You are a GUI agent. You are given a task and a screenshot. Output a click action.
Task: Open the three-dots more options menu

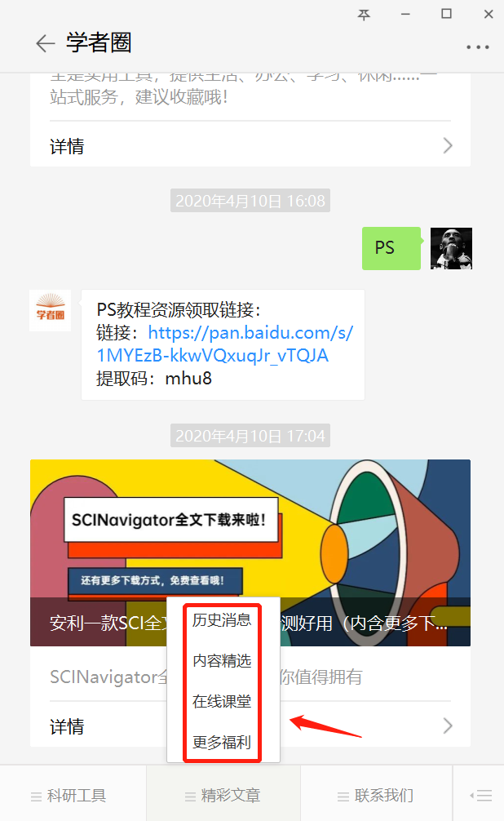(x=478, y=47)
